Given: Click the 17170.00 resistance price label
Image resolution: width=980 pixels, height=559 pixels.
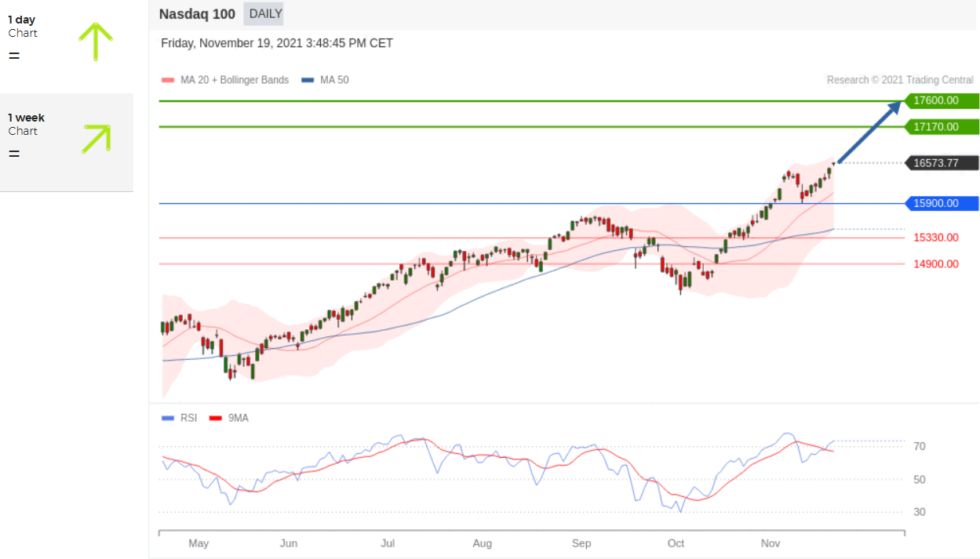Looking at the screenshot, I should [x=941, y=126].
